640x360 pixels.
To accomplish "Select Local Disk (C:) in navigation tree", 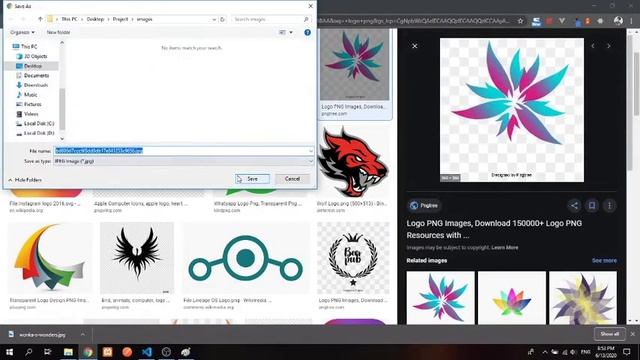I will (x=38, y=123).
